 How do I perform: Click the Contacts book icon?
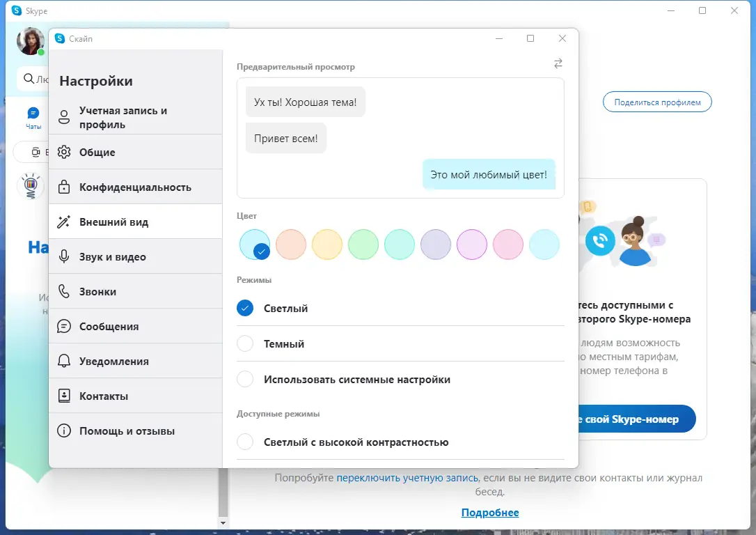[64, 396]
